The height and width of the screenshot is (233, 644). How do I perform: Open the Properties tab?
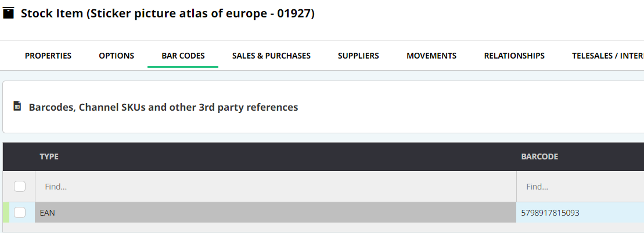click(x=48, y=56)
